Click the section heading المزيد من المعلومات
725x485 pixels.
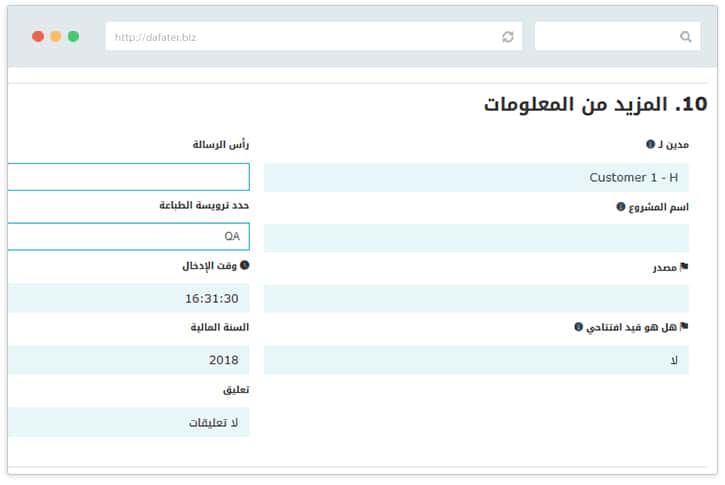[595, 104]
